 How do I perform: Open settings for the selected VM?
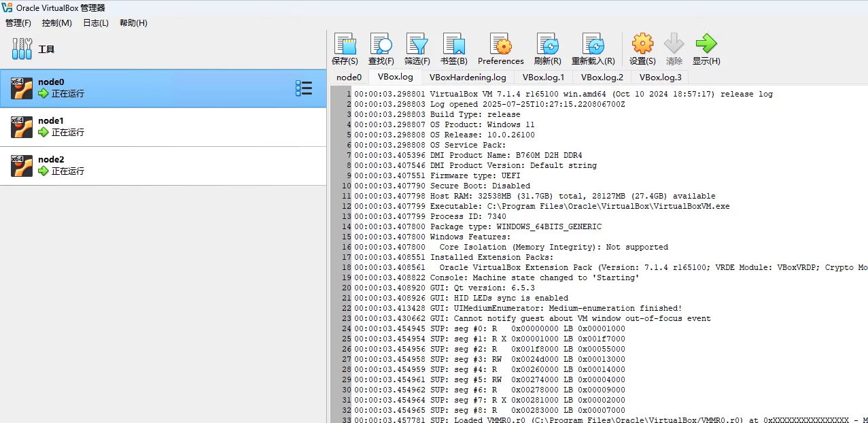click(x=642, y=48)
